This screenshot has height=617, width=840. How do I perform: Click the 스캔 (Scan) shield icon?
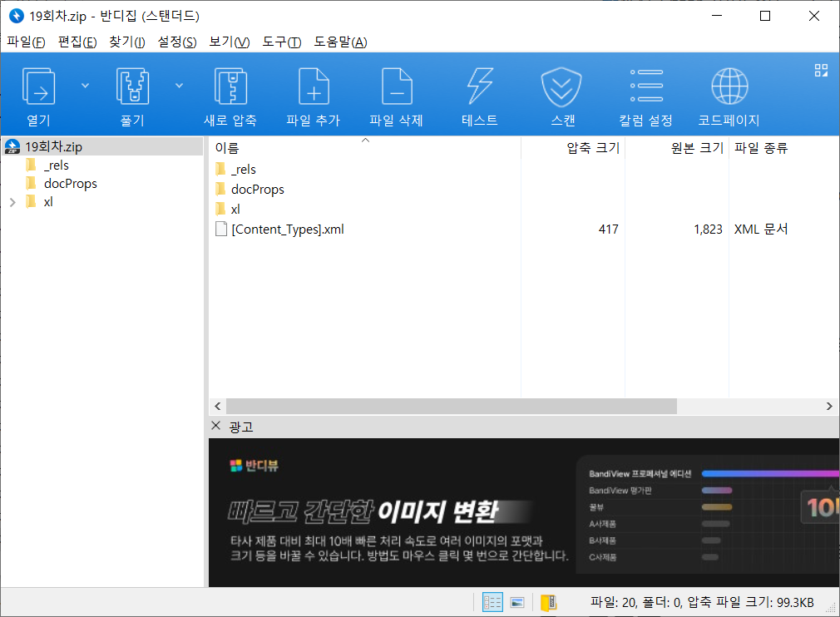561,86
